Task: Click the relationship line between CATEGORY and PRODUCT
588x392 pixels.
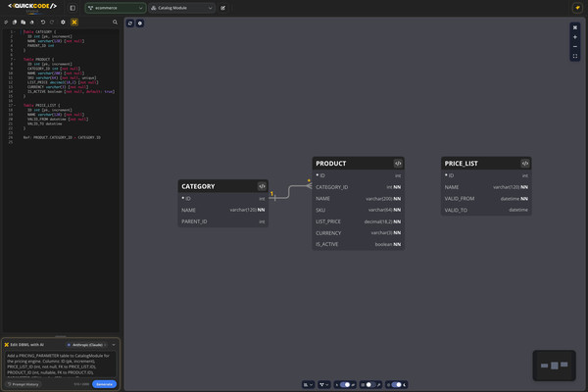Action: click(289, 192)
